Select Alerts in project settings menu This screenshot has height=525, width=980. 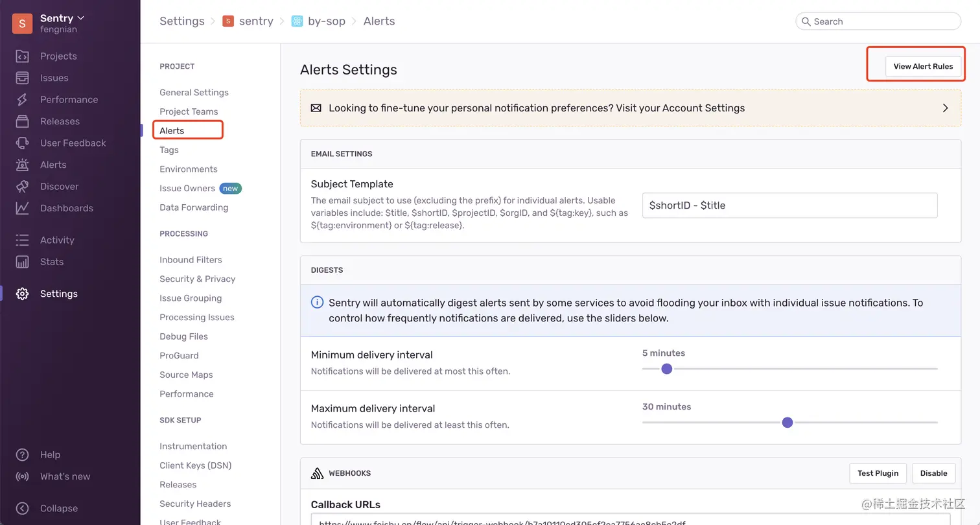point(172,131)
